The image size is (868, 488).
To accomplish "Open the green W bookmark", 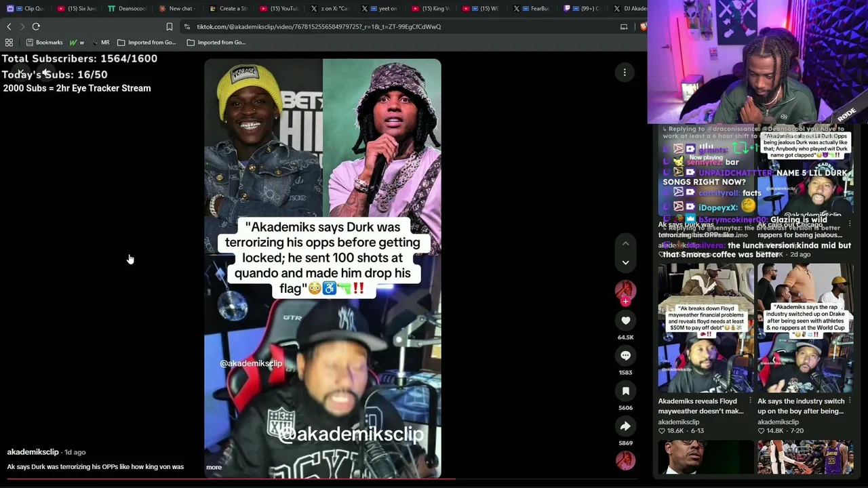I will click(x=77, y=43).
